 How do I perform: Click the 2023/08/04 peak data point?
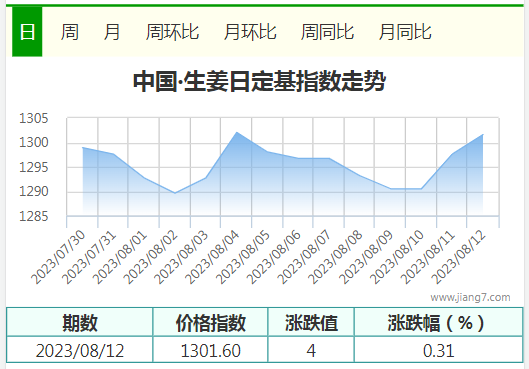[237, 132]
